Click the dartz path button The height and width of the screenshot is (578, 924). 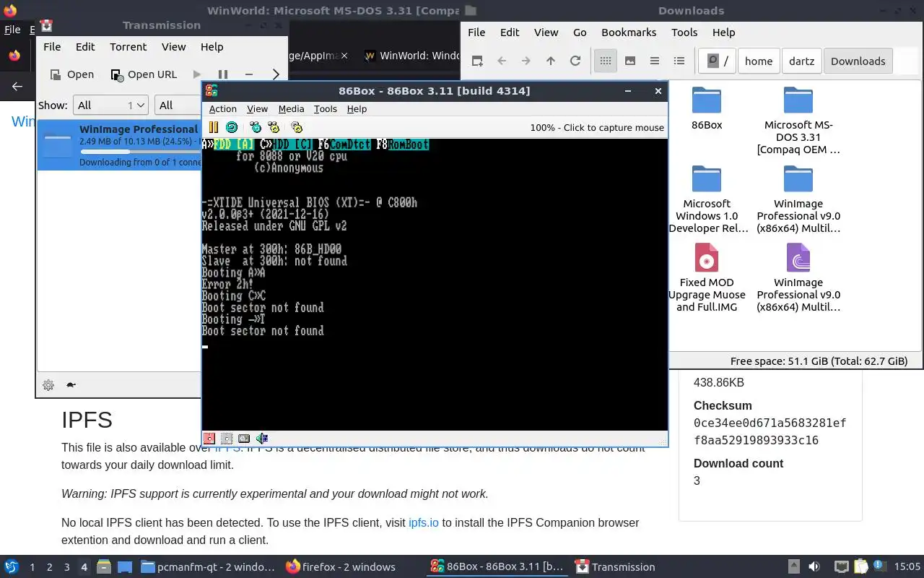click(x=801, y=61)
